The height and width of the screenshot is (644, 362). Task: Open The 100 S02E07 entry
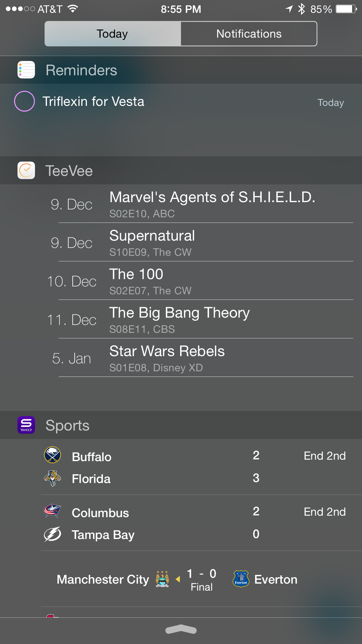201,281
